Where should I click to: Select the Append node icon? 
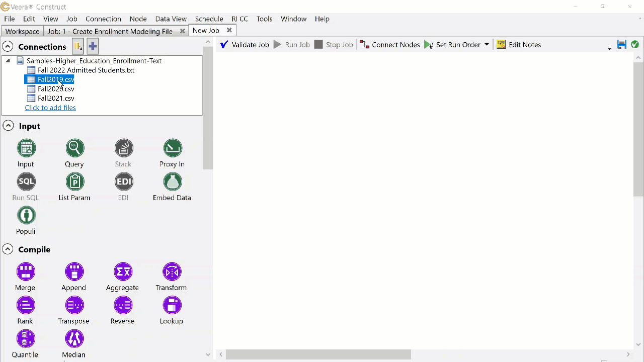[74, 271]
